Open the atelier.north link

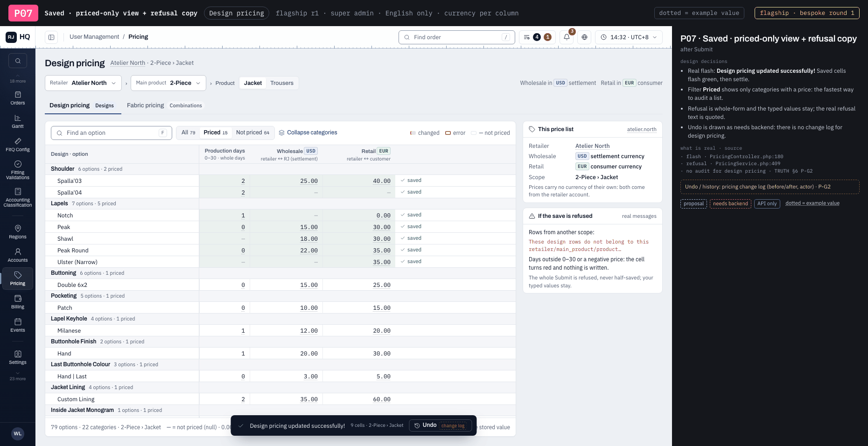click(642, 130)
